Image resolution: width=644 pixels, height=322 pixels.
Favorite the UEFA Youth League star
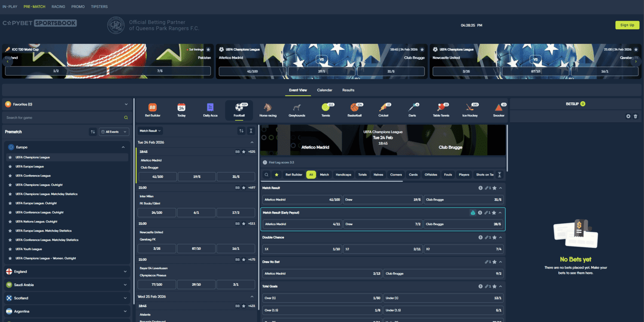click(10, 249)
